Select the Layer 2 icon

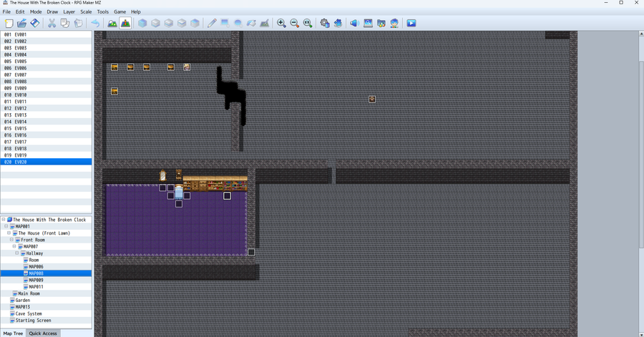[x=168, y=24]
